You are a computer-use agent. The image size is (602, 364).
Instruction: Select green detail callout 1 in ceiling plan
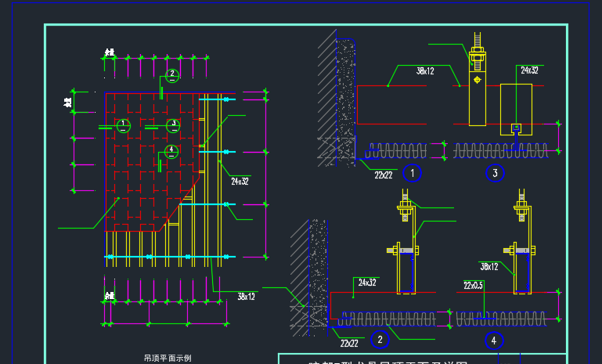[x=123, y=125]
